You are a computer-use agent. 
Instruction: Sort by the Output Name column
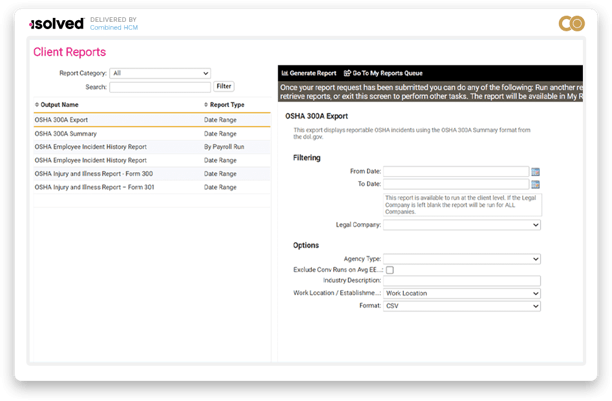coord(58,104)
